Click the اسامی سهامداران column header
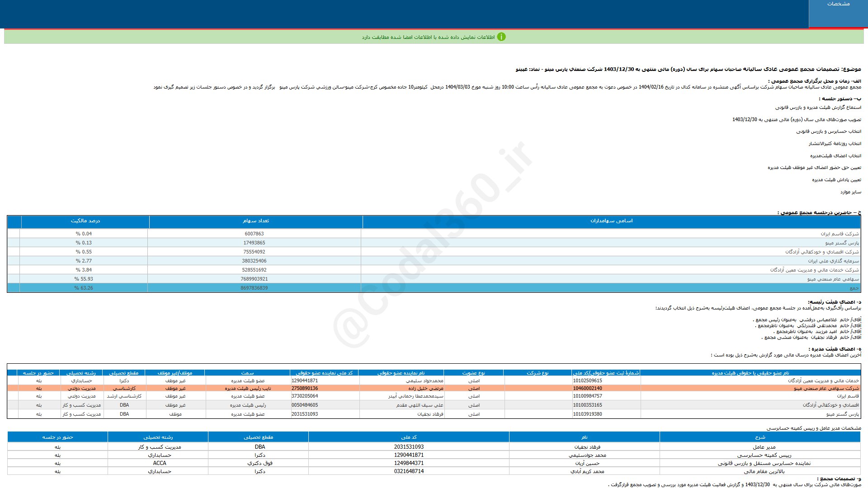Viewport: 868px width, 488px height. (611, 221)
